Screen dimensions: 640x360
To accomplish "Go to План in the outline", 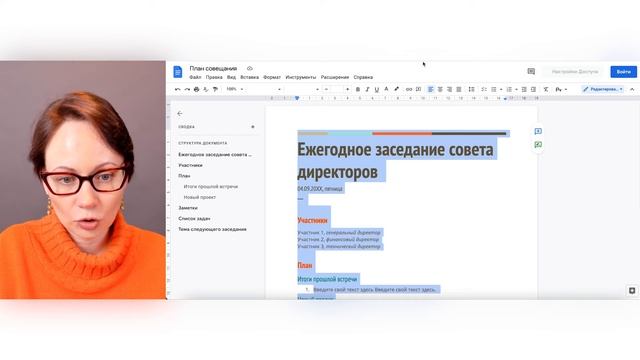I will (x=184, y=176).
